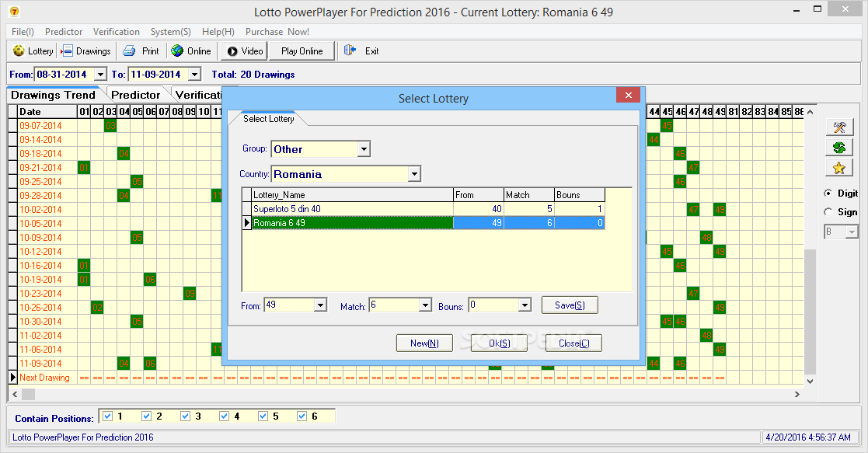Click the Online globe icon
The height and width of the screenshot is (453, 868).
(x=177, y=51)
